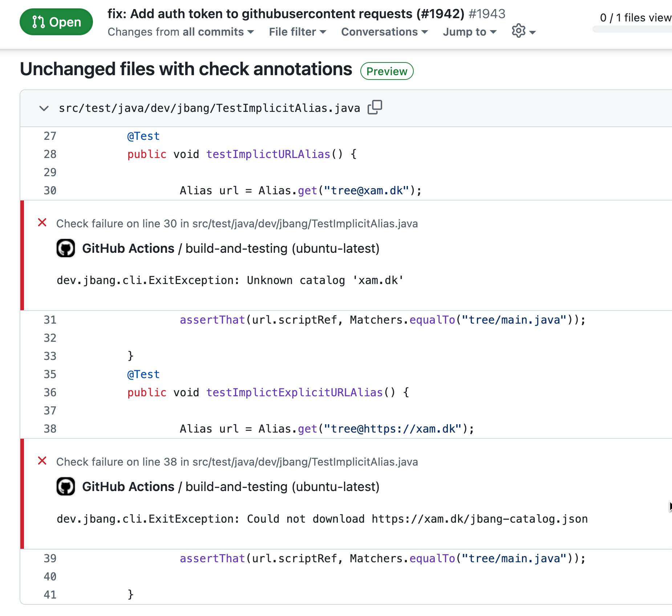Click the green Open pull request badge

click(56, 22)
